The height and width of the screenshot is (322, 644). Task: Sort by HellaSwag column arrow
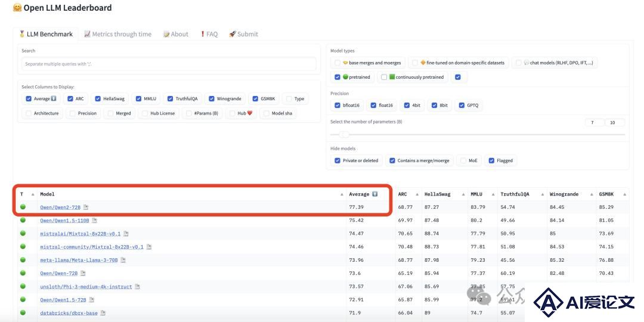pyautogui.click(x=463, y=194)
